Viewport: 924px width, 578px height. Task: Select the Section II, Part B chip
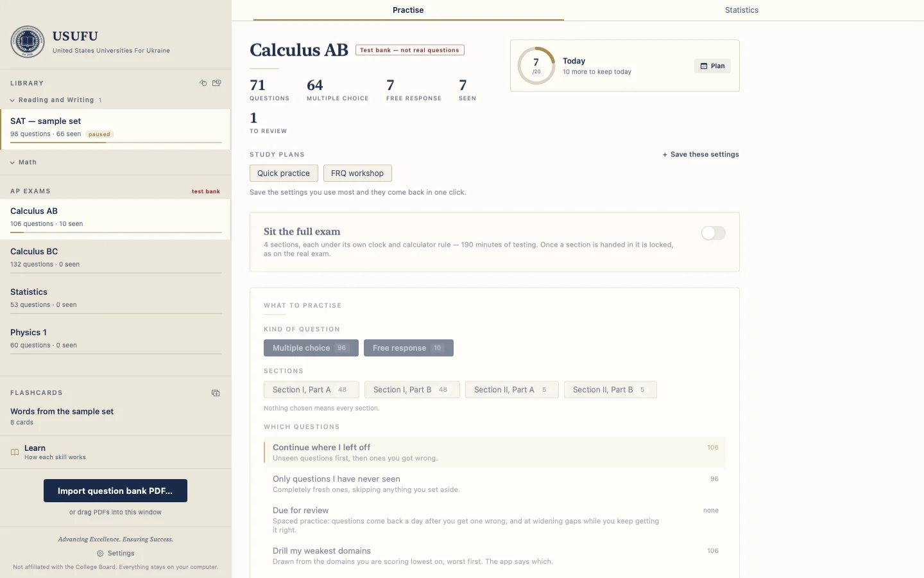(x=610, y=390)
